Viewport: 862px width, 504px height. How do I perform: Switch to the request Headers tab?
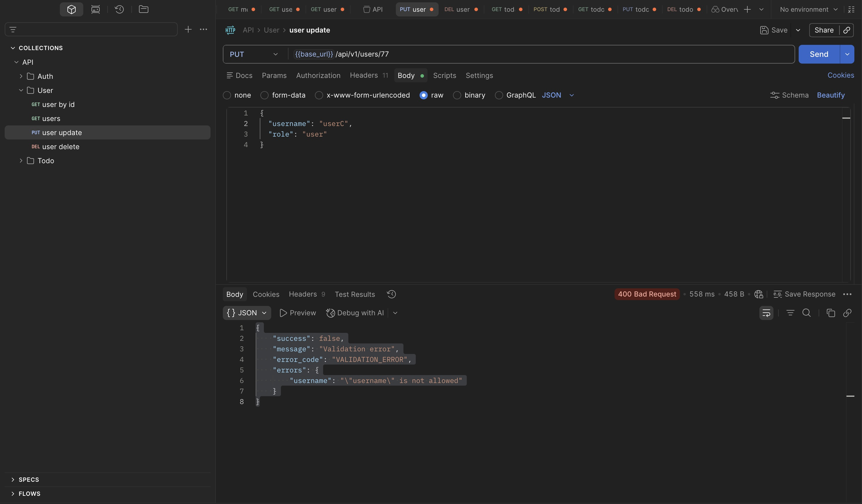click(x=369, y=75)
